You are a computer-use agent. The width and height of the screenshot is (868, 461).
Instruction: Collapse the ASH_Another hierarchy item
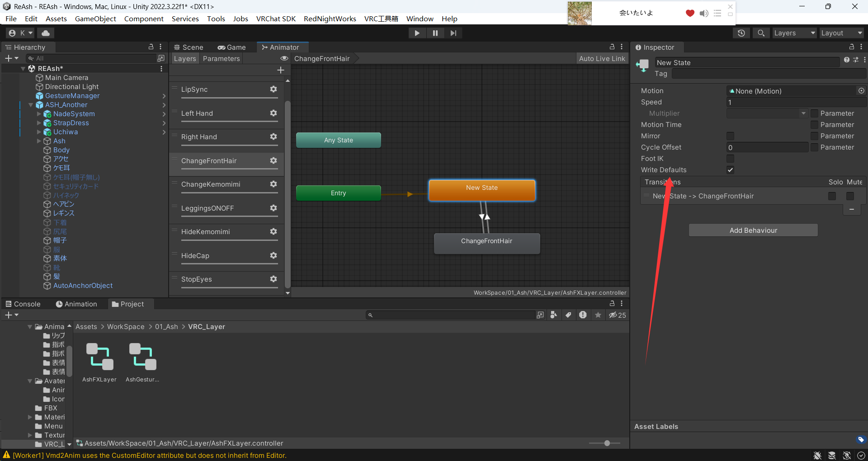coord(31,105)
